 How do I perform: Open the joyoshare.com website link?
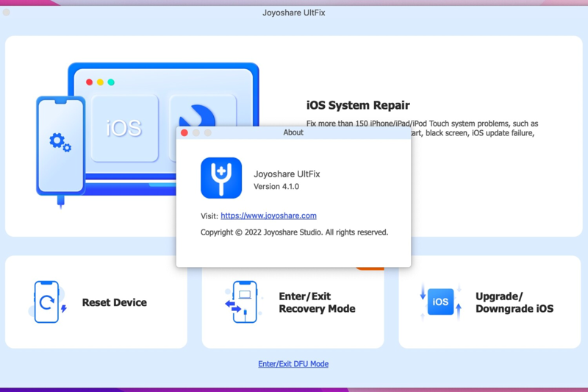(268, 215)
